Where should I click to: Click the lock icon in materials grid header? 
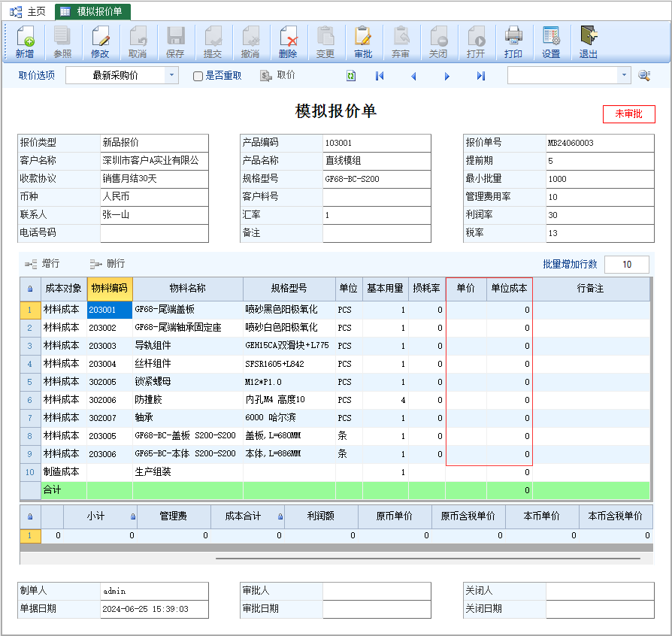tap(30, 289)
